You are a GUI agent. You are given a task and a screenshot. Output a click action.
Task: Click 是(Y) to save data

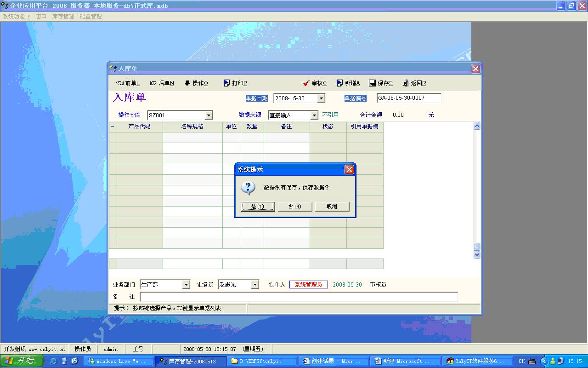258,207
